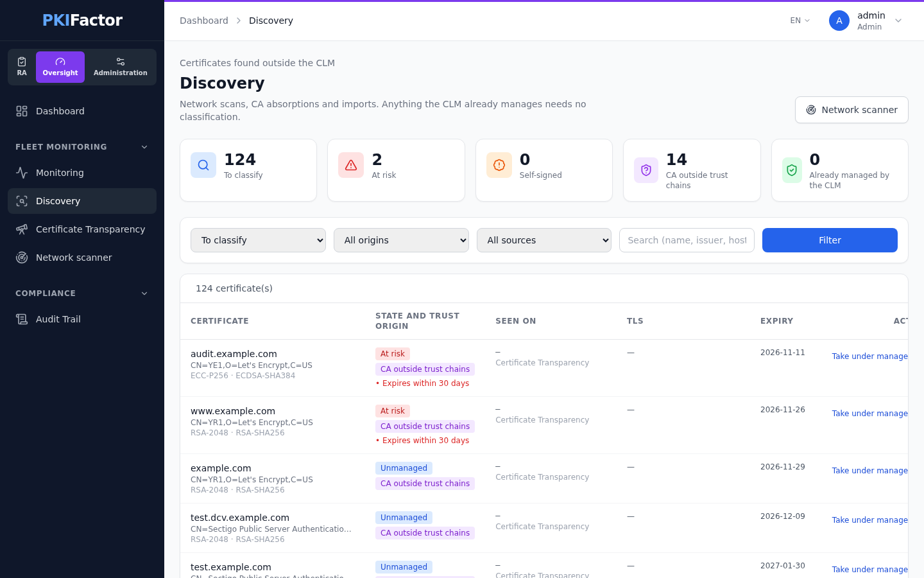Viewport: 924px width, 578px height.
Task: Click the CA outside trust chains shield icon
Action: tap(646, 170)
